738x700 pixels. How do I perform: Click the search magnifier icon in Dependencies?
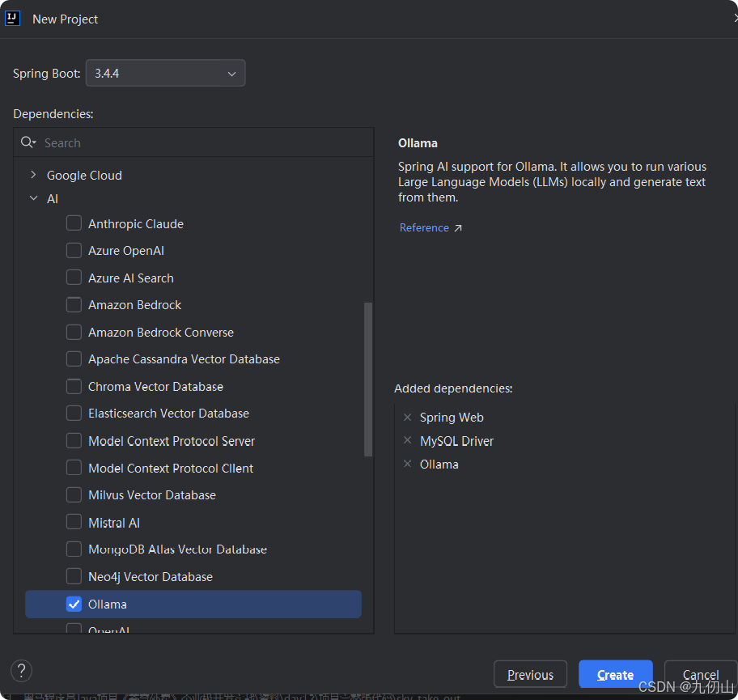[28, 142]
